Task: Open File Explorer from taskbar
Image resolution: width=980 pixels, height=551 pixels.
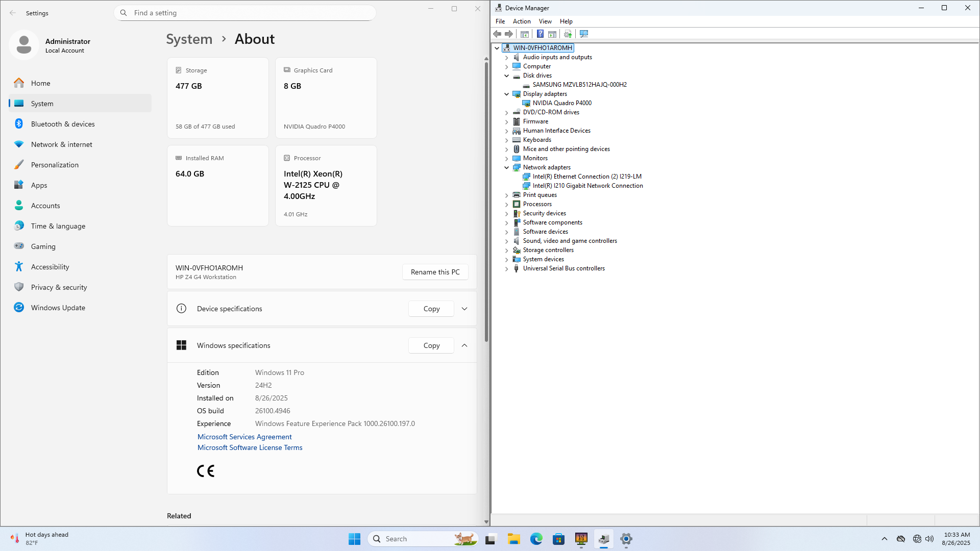Action: tap(513, 539)
